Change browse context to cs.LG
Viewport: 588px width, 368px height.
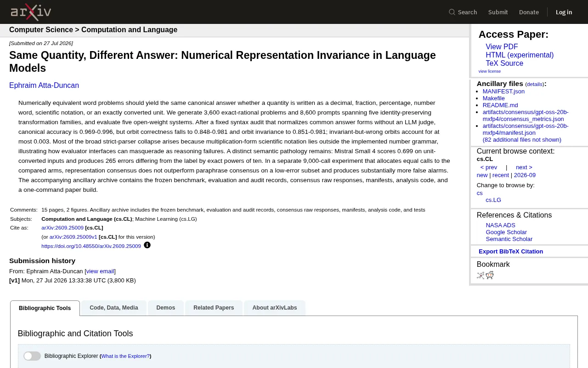[x=493, y=200]
